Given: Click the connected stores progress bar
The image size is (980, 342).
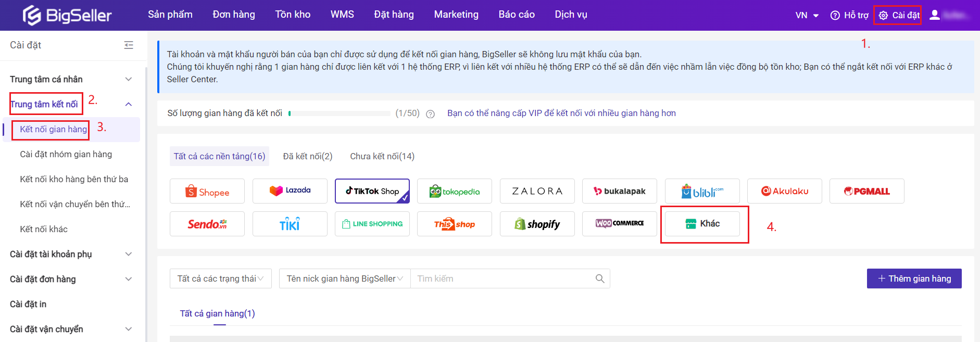Looking at the screenshot, I should click(340, 113).
